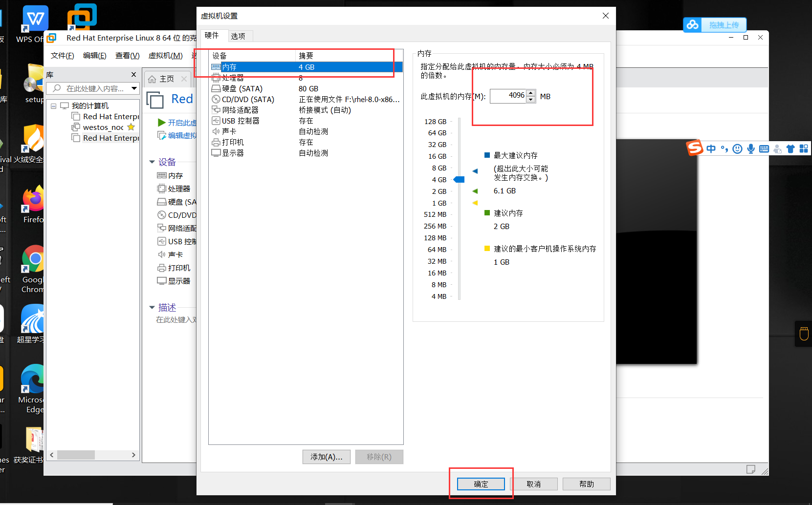Click the 拖拽上传 cloud upload button
The height and width of the screenshot is (505, 812).
[x=715, y=25]
